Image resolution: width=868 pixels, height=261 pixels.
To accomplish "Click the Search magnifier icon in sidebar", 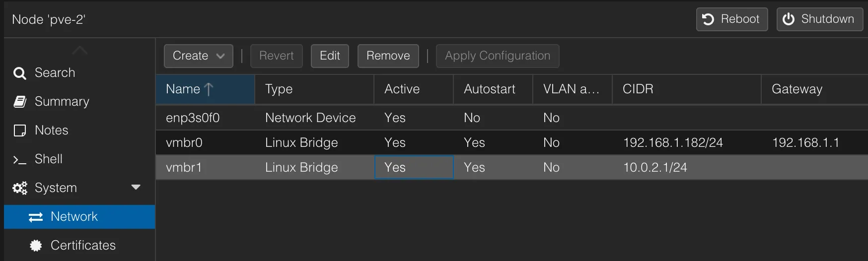I will click(20, 73).
